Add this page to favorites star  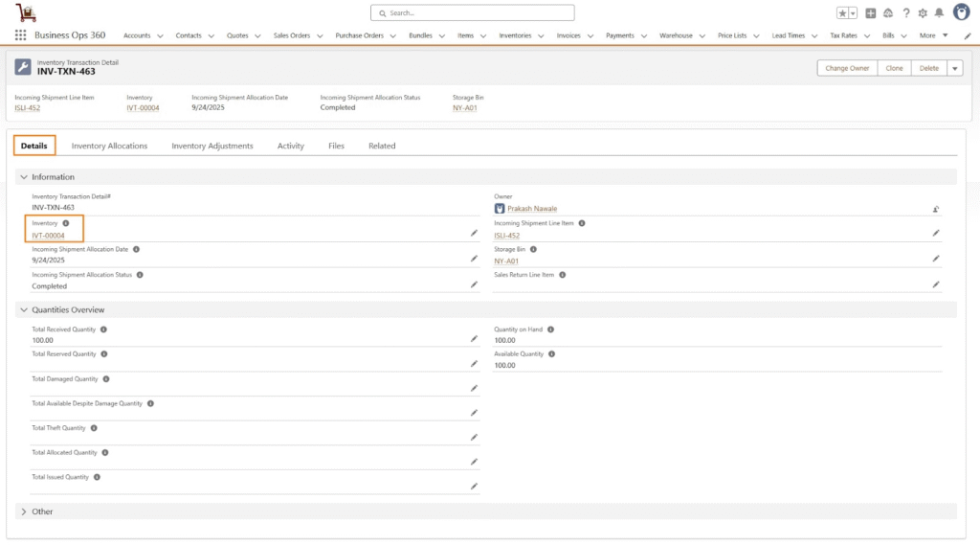[x=842, y=13]
